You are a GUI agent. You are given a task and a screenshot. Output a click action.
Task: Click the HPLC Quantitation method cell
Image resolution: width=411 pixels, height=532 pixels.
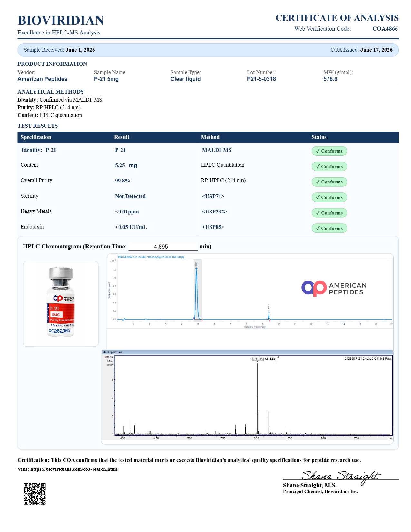pyautogui.click(x=222, y=165)
